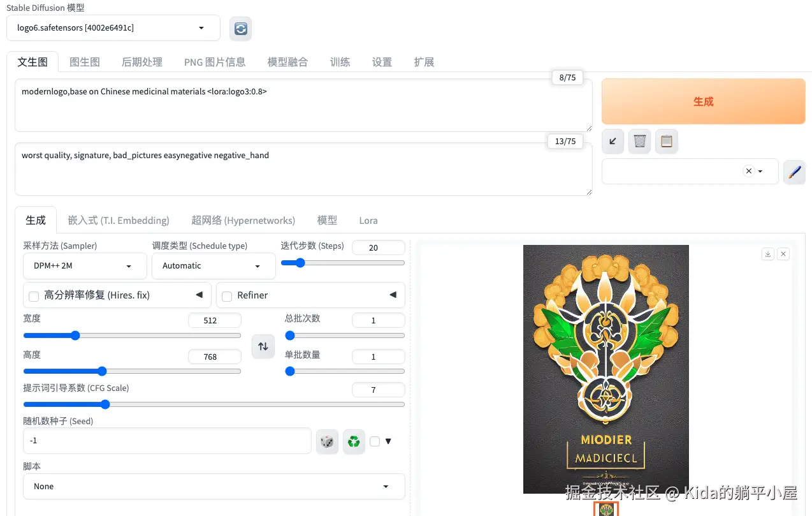
Task: Click the dice random seed icon
Action: [x=327, y=441]
